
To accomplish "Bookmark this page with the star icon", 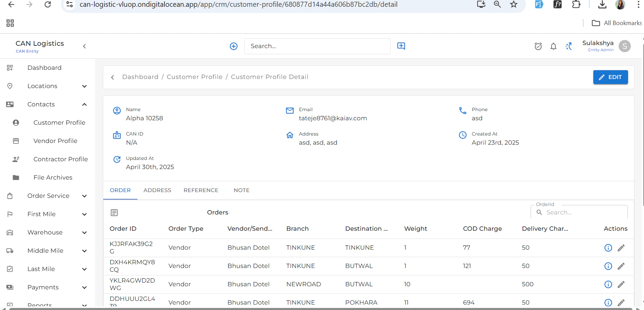I will (514, 4).
